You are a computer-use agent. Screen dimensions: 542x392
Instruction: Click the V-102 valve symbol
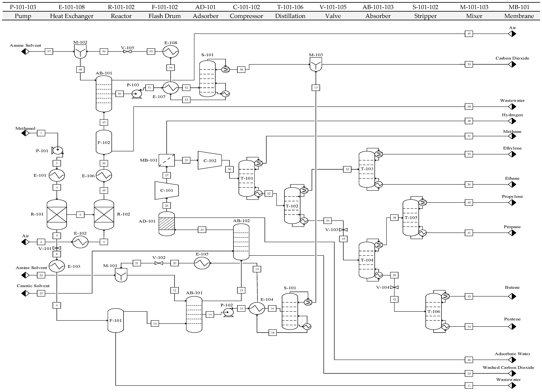pyautogui.click(x=159, y=263)
